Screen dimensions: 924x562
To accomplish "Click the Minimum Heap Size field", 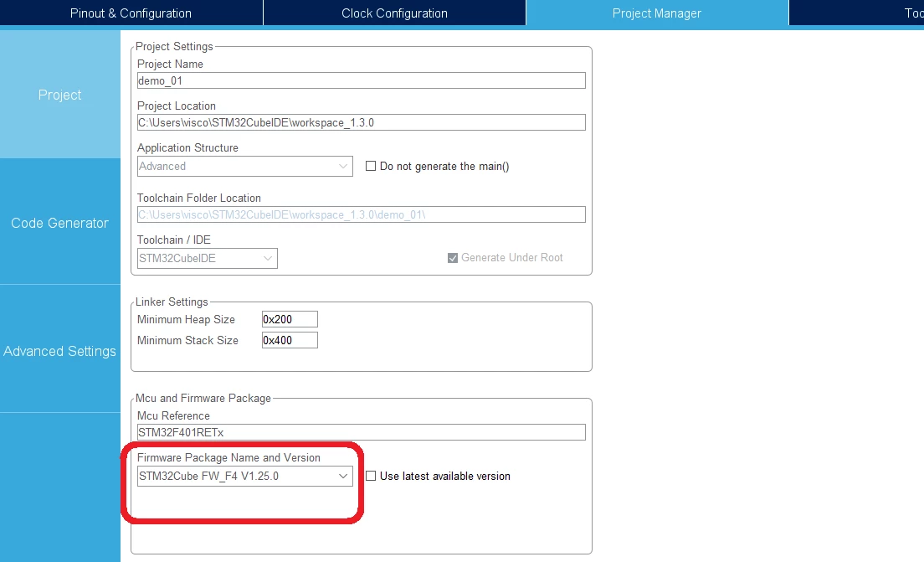I will 290,319.
